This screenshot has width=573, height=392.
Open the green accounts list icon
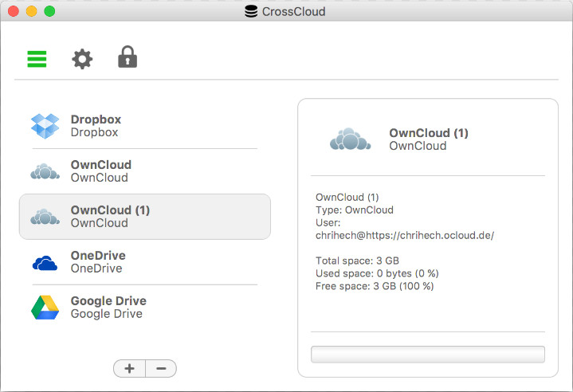37,59
